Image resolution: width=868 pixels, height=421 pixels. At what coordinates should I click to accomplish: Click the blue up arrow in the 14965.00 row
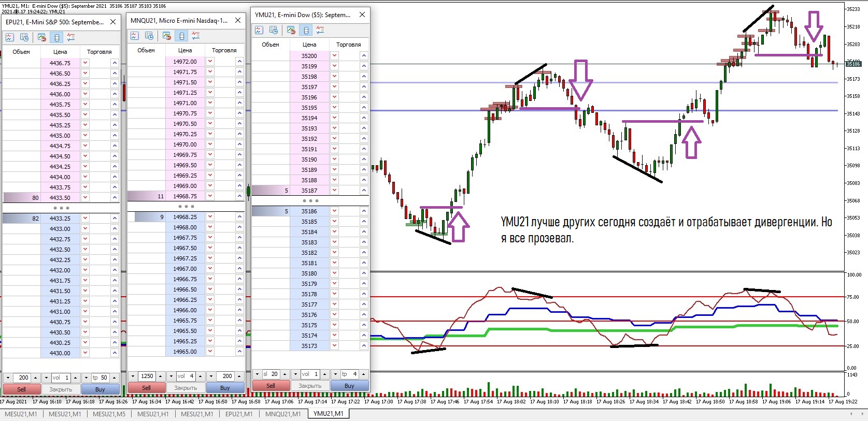point(239,351)
